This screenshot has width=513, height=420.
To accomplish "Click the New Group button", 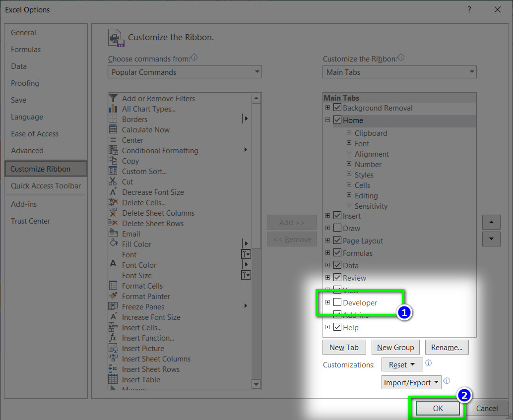I will 395,348.
